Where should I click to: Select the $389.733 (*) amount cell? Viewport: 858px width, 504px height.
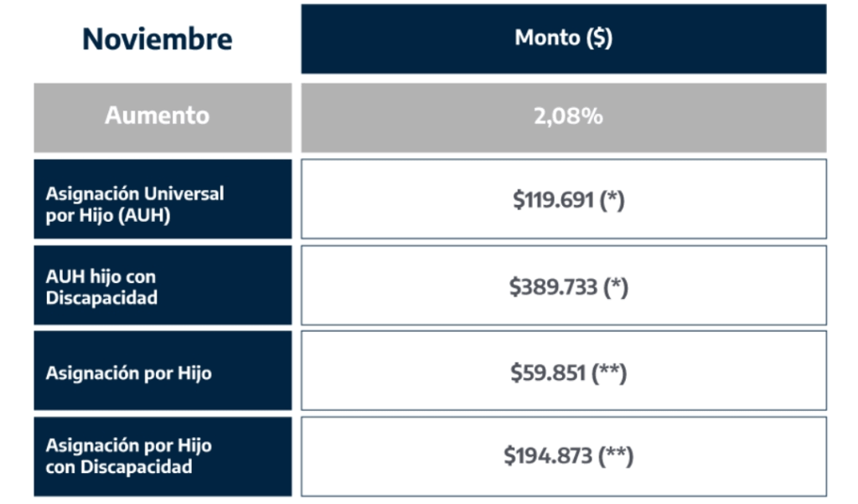(x=564, y=285)
